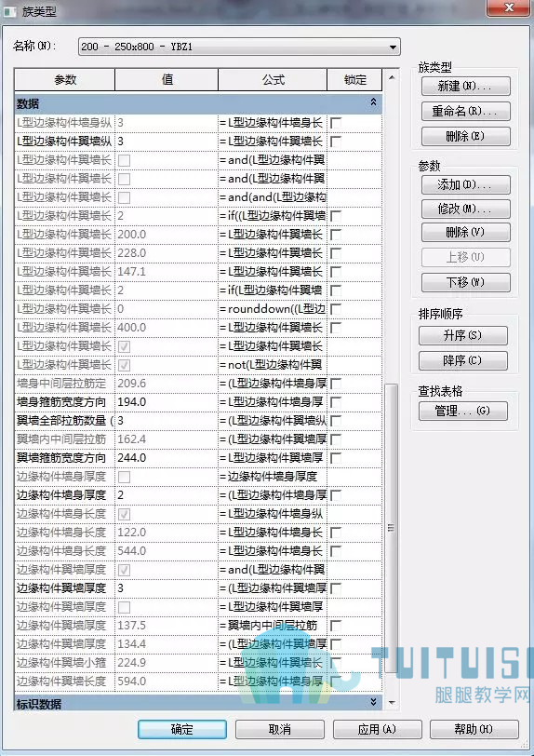Click the 修改(M) parameter button
The image size is (534, 756).
465,209
